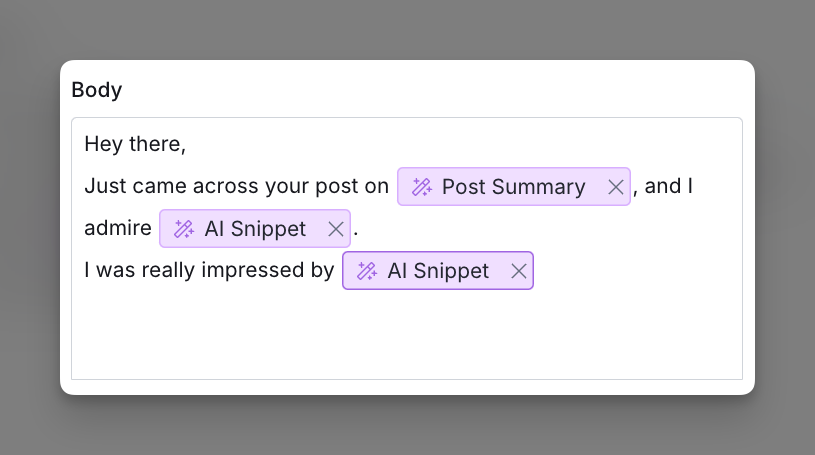Image resolution: width=815 pixels, height=455 pixels.
Task: Click the "I was really impressed by" text
Action: coord(209,270)
